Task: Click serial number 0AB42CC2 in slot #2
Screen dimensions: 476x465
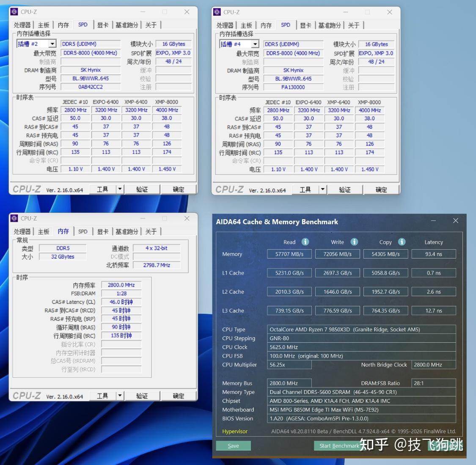Action: [91, 87]
